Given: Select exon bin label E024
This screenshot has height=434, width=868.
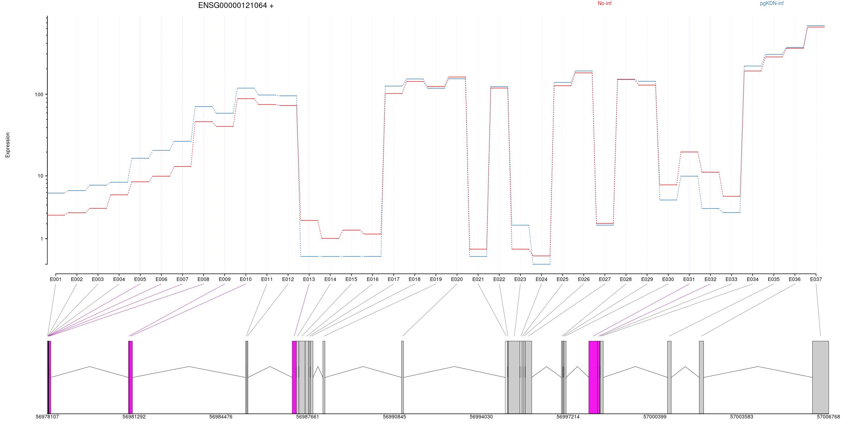Looking at the screenshot, I should point(541,279).
